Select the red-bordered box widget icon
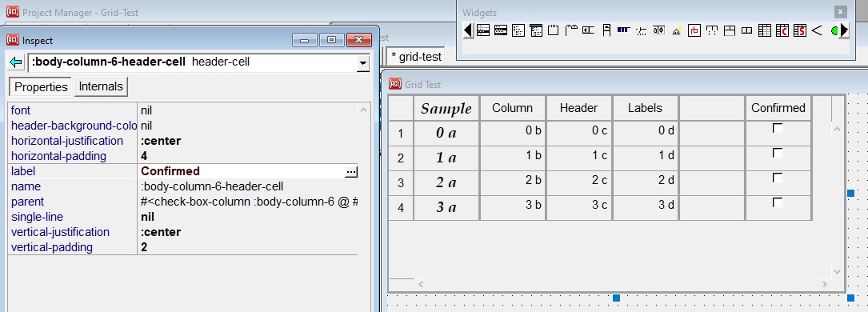Image resolution: width=868 pixels, height=312 pixels. (x=694, y=30)
